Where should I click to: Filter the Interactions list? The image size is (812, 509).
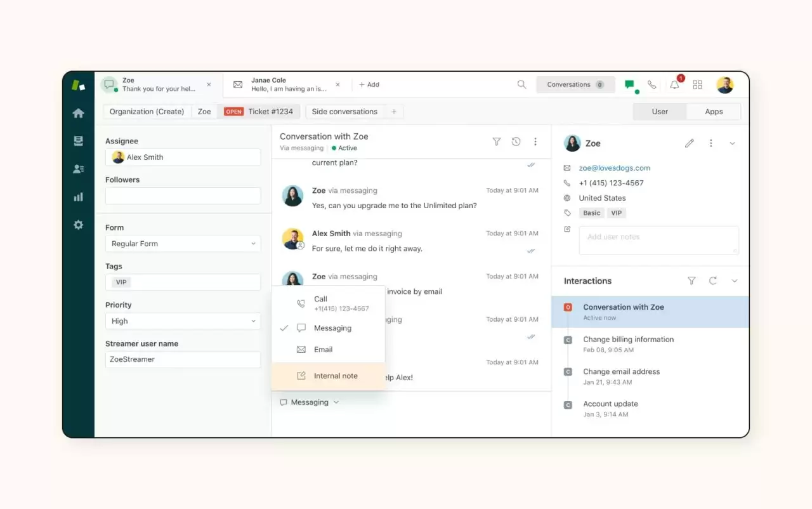coord(691,281)
